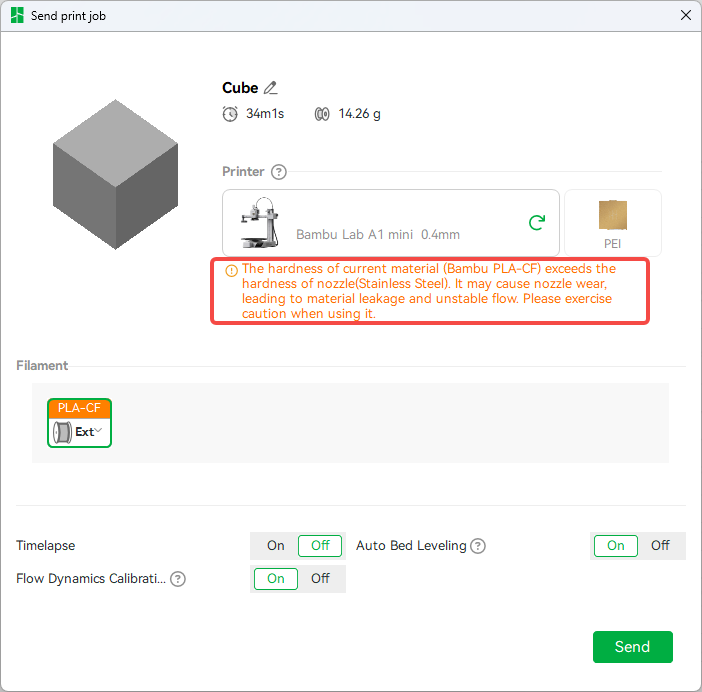Screen dimensions: 702x692
Task: Refresh the printer list
Action: 537,222
